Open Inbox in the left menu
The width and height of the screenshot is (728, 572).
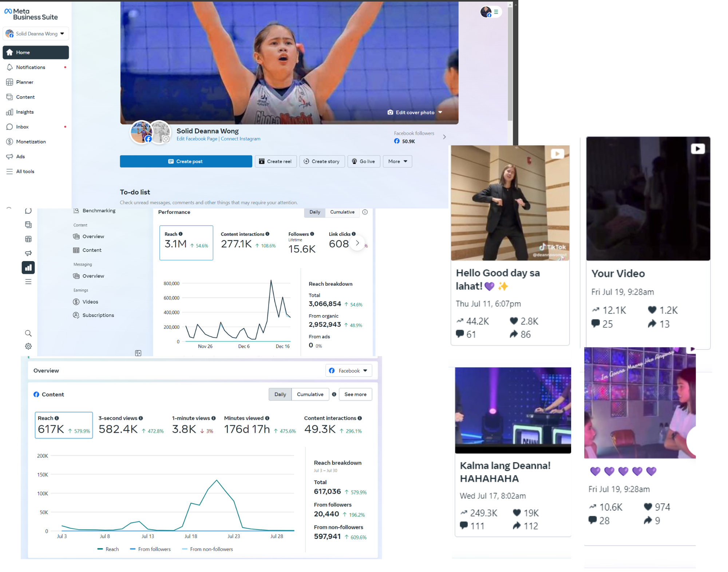22,127
